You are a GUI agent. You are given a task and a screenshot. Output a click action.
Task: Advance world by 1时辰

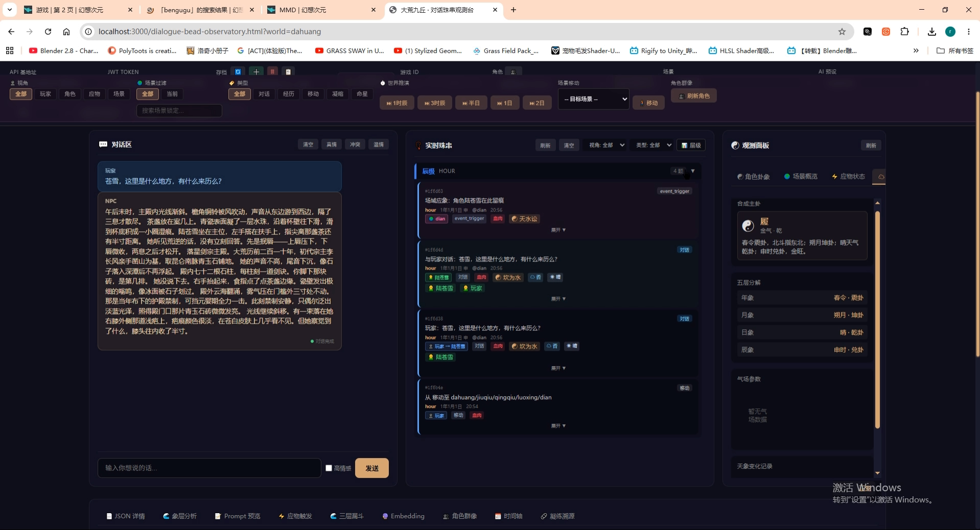coord(397,103)
